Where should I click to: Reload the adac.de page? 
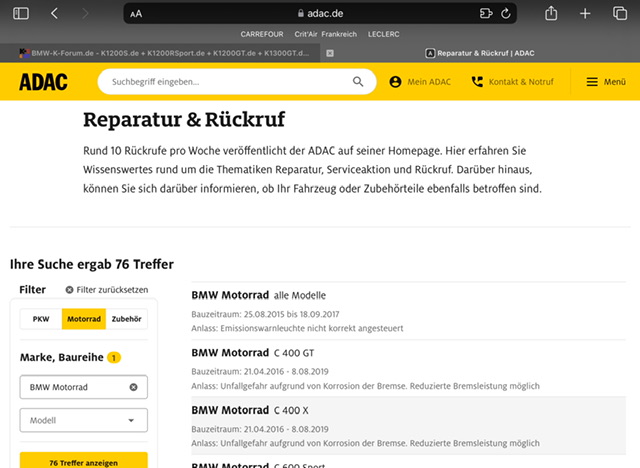tap(507, 13)
